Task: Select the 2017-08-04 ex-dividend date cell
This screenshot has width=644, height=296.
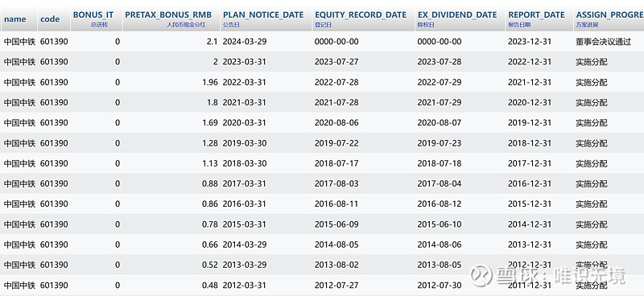Action: [440, 184]
